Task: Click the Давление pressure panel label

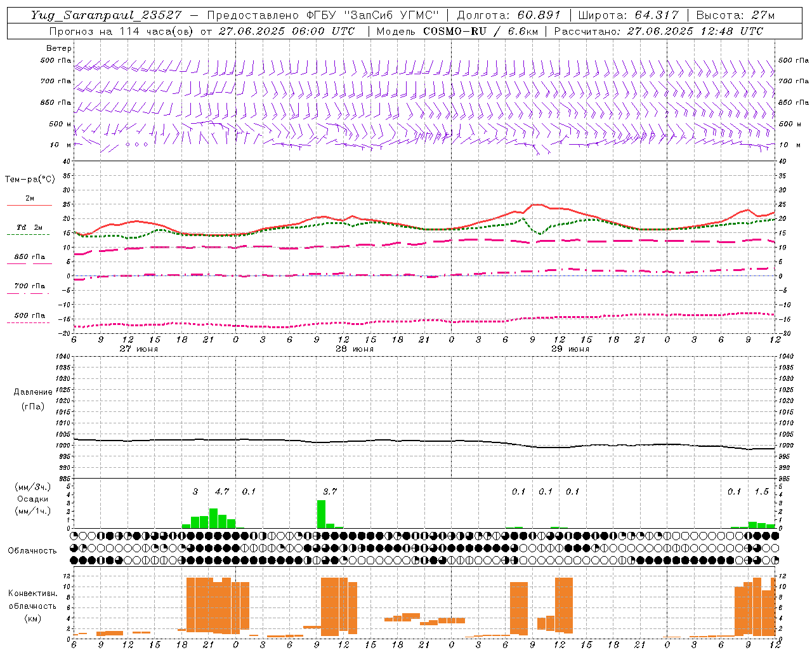Action: 33,392
